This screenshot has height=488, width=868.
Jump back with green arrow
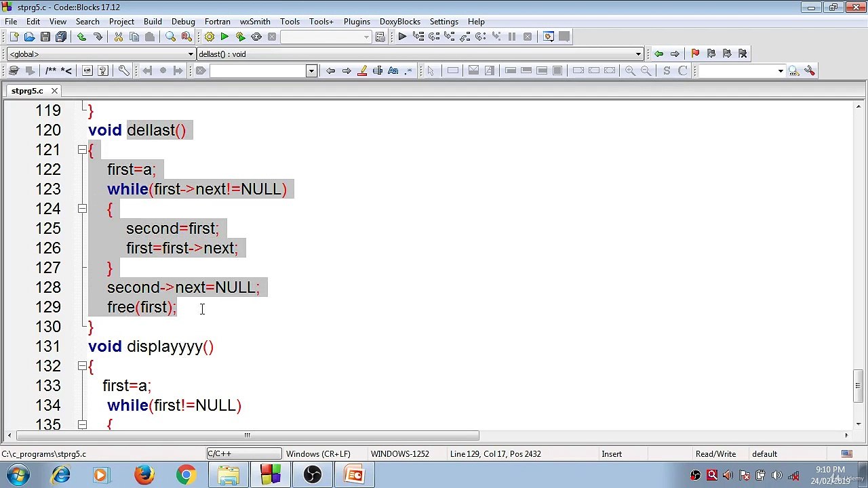[x=658, y=54]
